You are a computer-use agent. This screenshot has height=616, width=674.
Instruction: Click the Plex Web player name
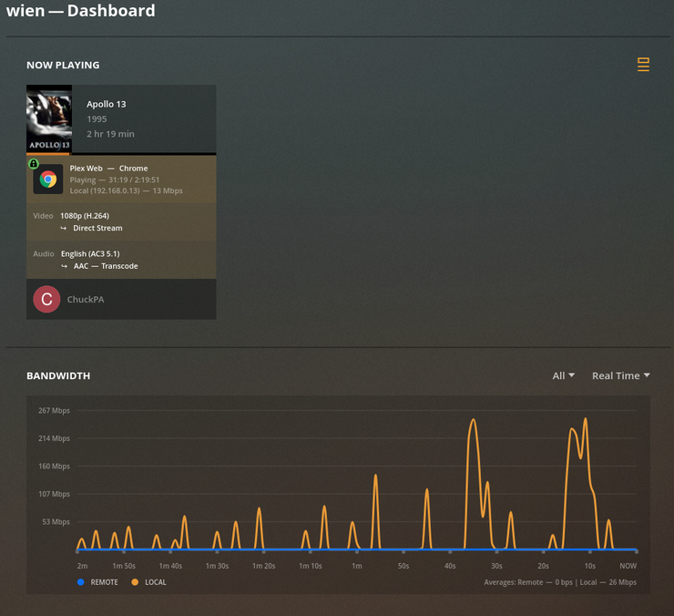tap(86, 169)
